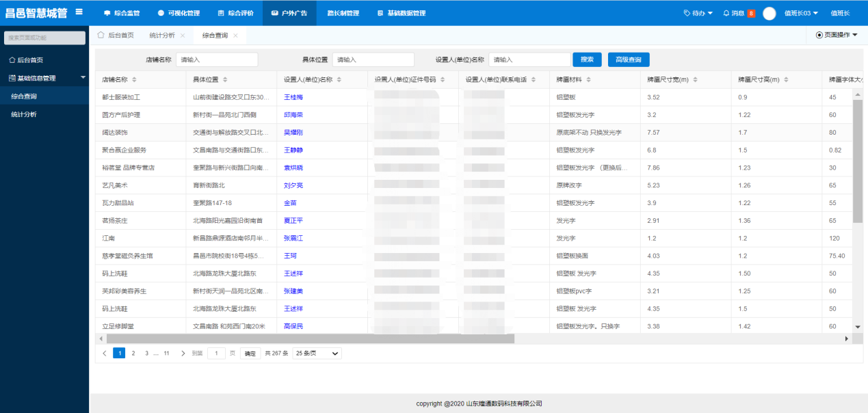Focus the sidebar search box
The image size is (868, 413).
click(44, 38)
